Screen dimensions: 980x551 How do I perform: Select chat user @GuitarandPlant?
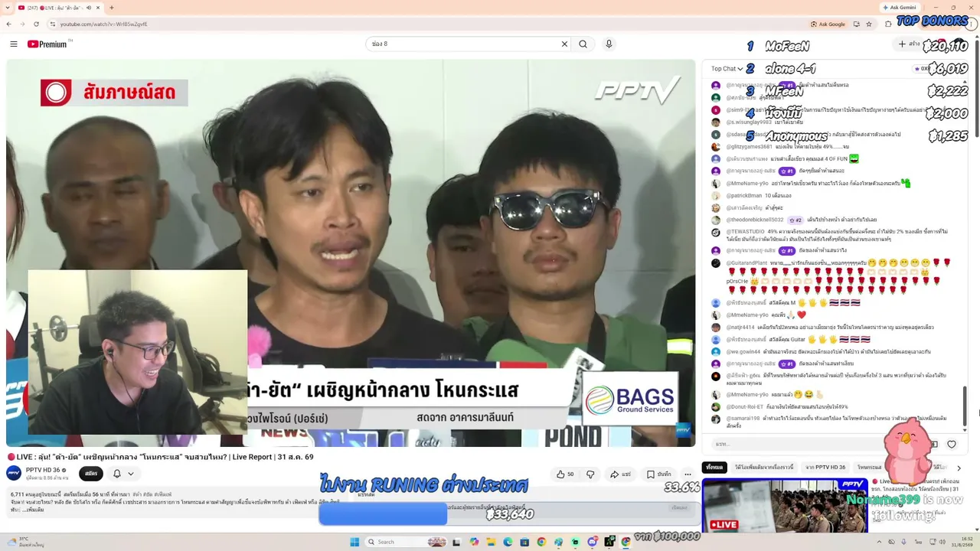click(x=746, y=262)
